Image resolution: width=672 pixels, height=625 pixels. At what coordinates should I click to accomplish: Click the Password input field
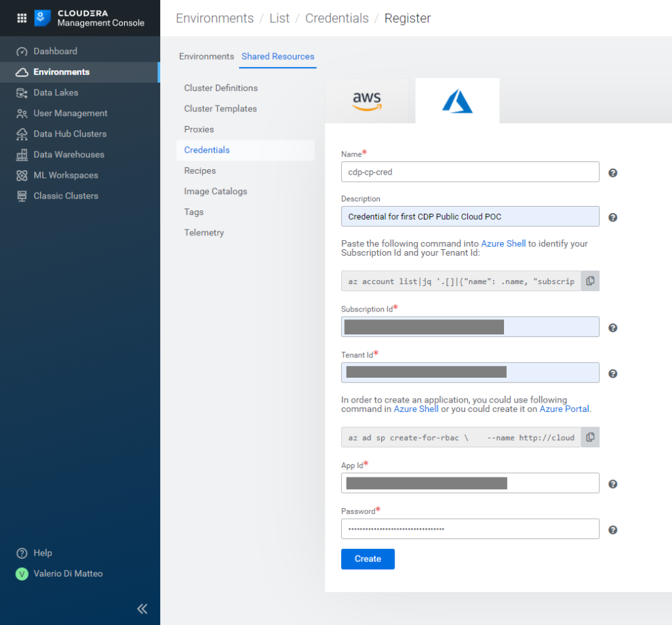point(470,529)
